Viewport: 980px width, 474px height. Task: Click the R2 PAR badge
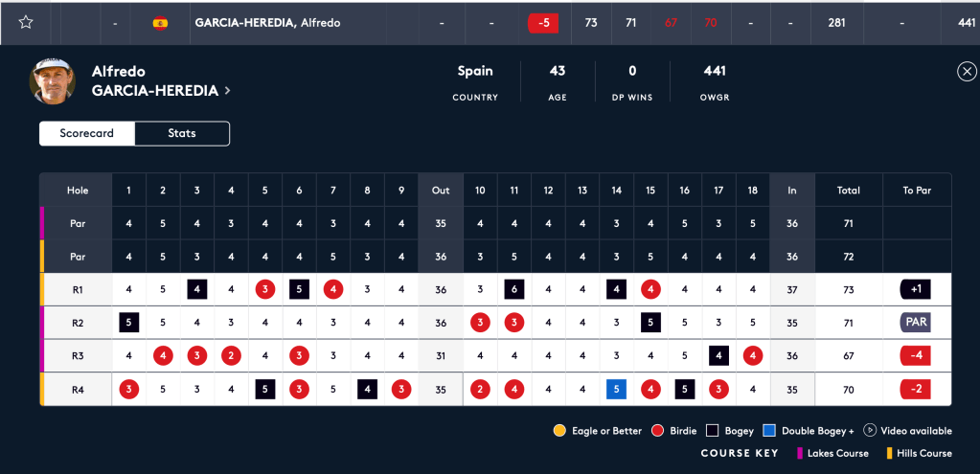coord(916,323)
